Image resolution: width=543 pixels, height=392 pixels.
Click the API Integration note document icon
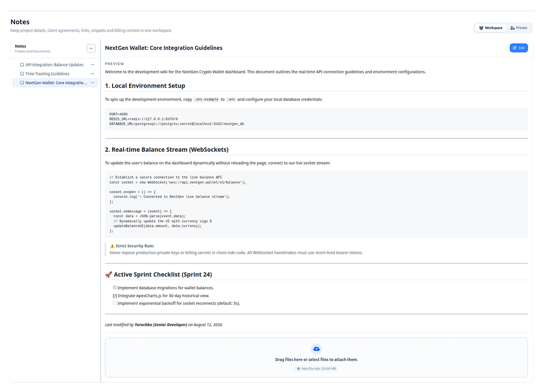coord(22,65)
